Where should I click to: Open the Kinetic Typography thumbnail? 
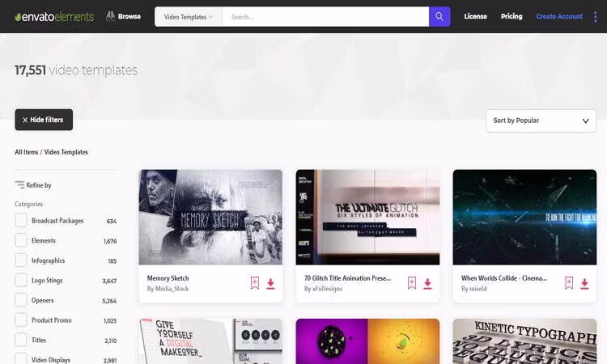pyautogui.click(x=524, y=341)
